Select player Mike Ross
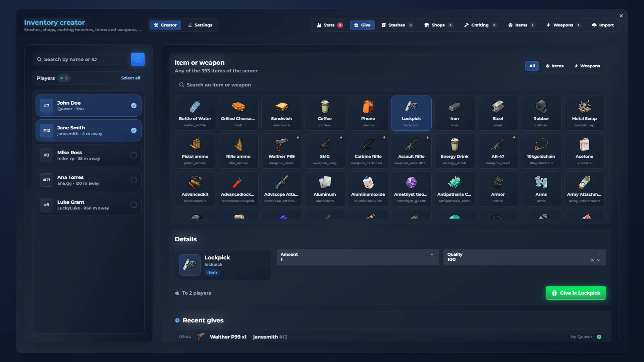644x362 pixels. pos(89,155)
